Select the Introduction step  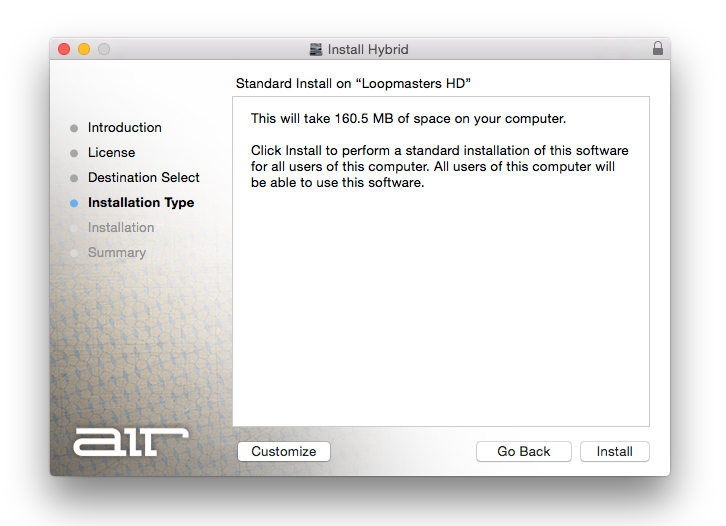[x=125, y=127]
